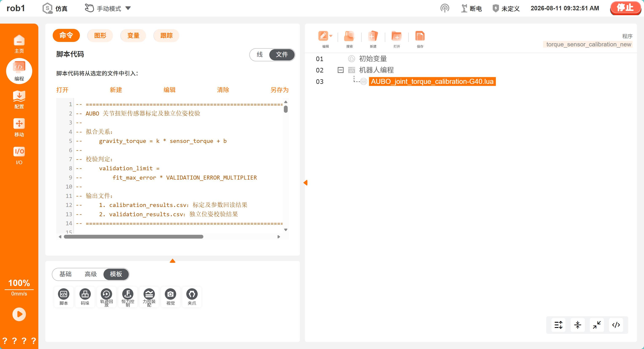This screenshot has width=644, height=349.
Task: Click 清除 to clear the script
Action: (x=223, y=90)
